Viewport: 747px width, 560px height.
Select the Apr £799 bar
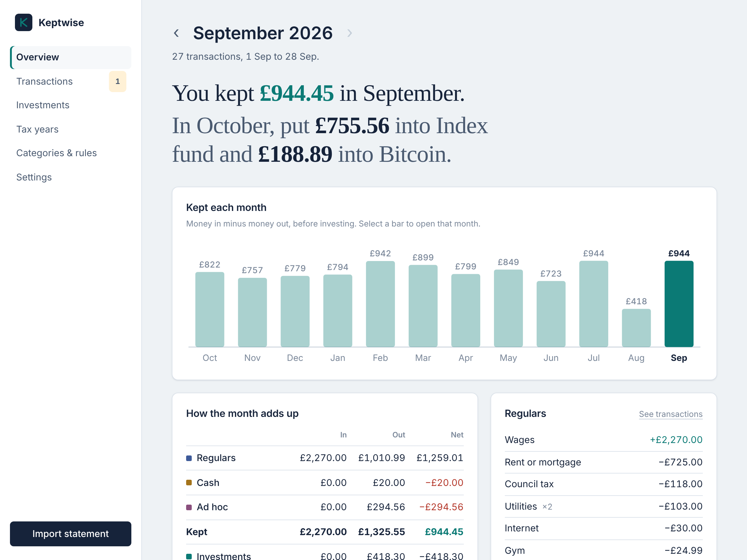coord(466,310)
